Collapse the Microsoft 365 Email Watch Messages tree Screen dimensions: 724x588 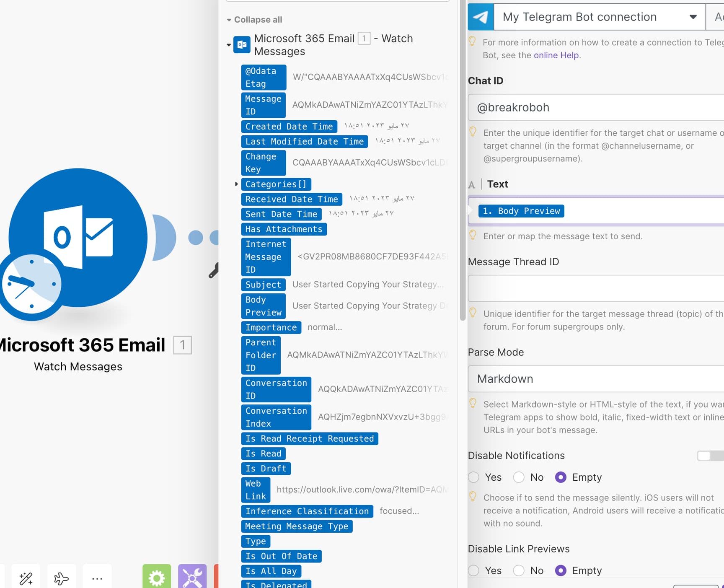[229, 45]
